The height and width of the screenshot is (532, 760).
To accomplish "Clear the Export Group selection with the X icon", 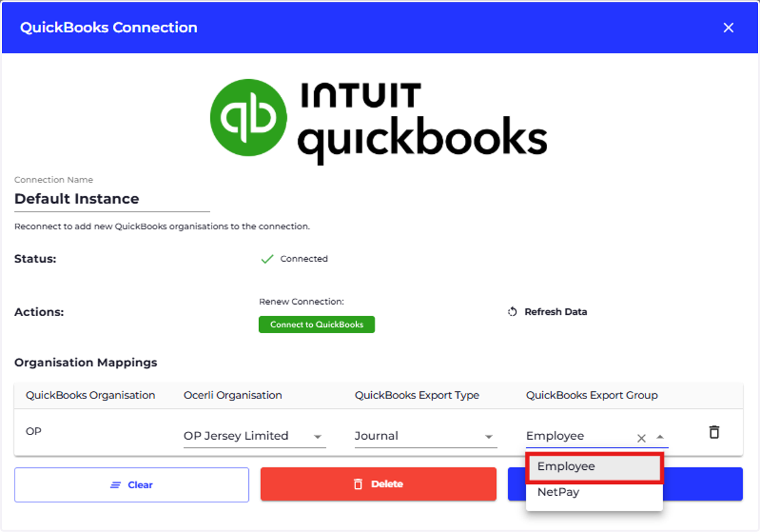I will point(641,438).
